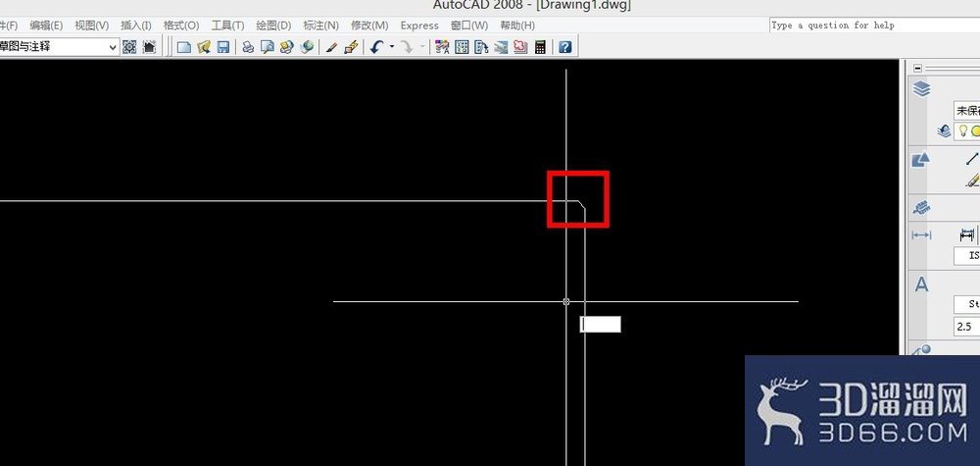Open the 帮助(H) menu
Viewport: 980px width, 466px height.
click(x=516, y=26)
